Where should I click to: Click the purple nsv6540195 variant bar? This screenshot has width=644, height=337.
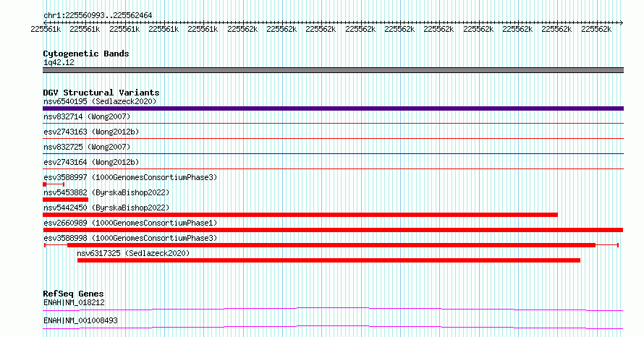(x=333, y=108)
